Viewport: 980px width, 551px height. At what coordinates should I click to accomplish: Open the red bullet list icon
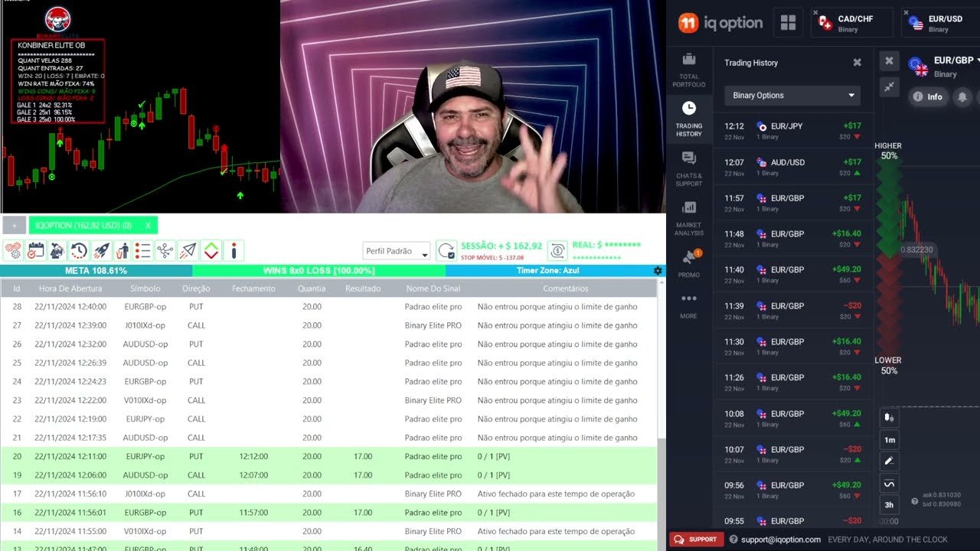143,250
